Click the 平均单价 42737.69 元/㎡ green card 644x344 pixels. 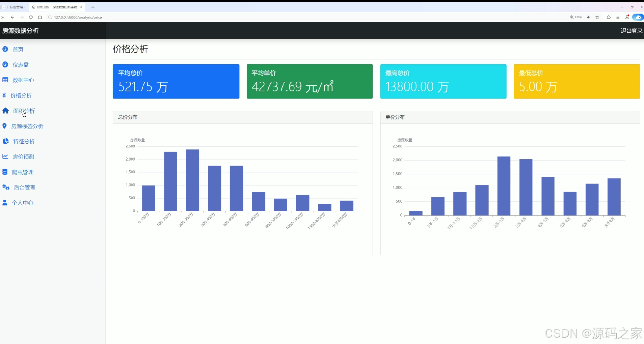click(310, 81)
